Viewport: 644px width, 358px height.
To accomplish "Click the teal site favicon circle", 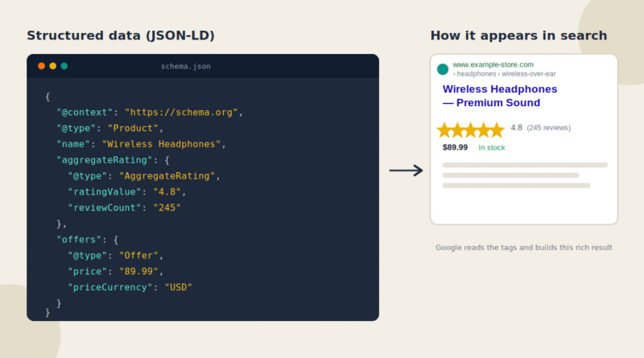I will 443,69.
